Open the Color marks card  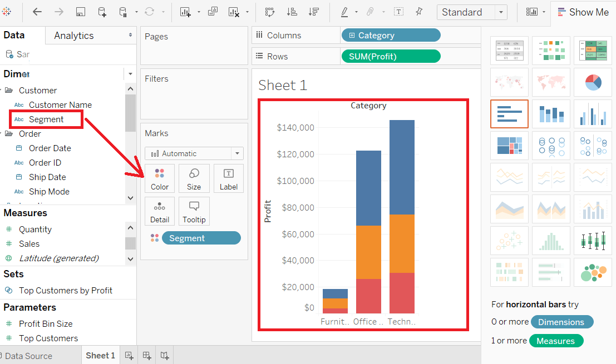pyautogui.click(x=160, y=178)
